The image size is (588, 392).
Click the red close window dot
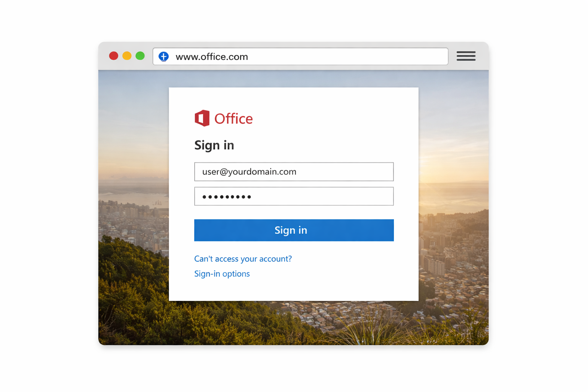[114, 56]
